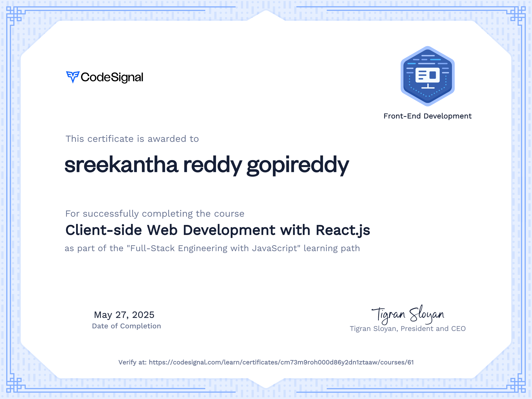Click the For successfully completing the course line
Screen dimensions: 532x399
coord(155,214)
